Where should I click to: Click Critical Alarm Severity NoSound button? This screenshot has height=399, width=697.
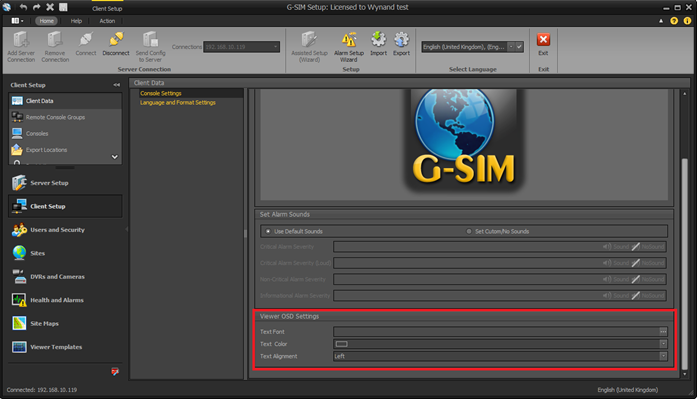(649, 247)
